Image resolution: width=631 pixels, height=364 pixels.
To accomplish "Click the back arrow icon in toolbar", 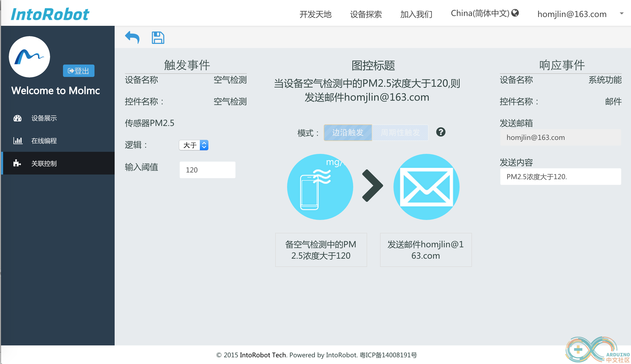I will [x=132, y=38].
